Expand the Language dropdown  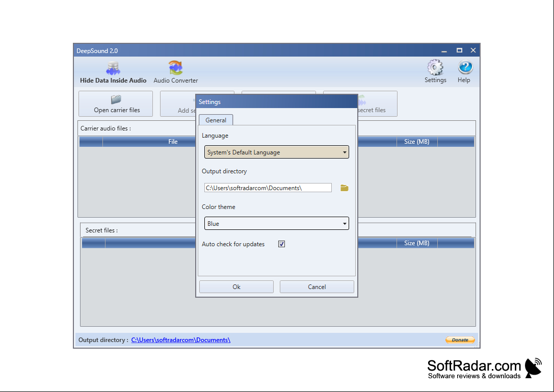277,152
